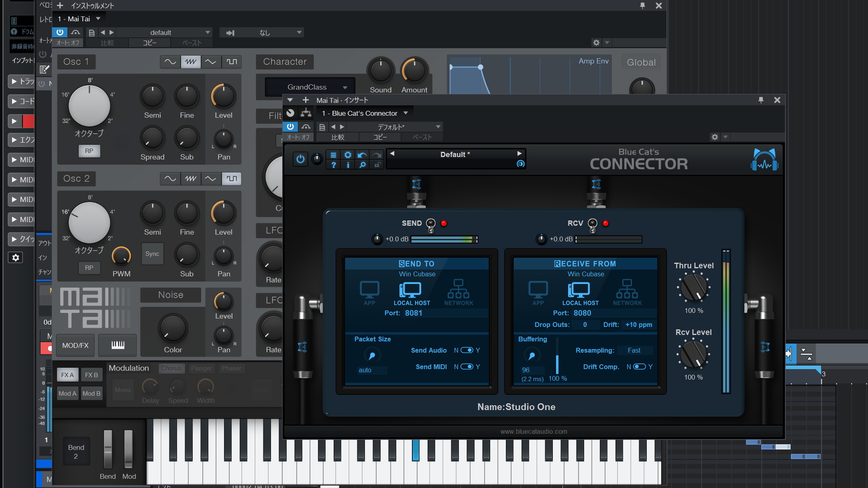Screen dimensions: 868x488
Task: Switch to FX B tab
Action: (92, 375)
